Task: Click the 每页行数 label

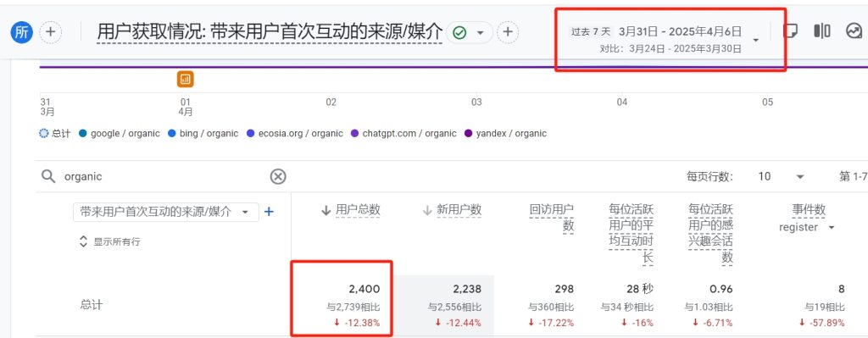Action: click(x=709, y=176)
